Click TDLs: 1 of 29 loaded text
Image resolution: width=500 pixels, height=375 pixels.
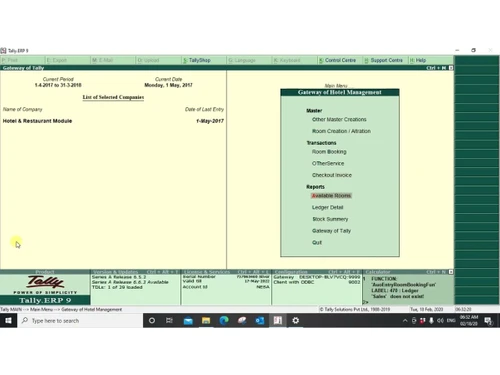pyautogui.click(x=117, y=287)
